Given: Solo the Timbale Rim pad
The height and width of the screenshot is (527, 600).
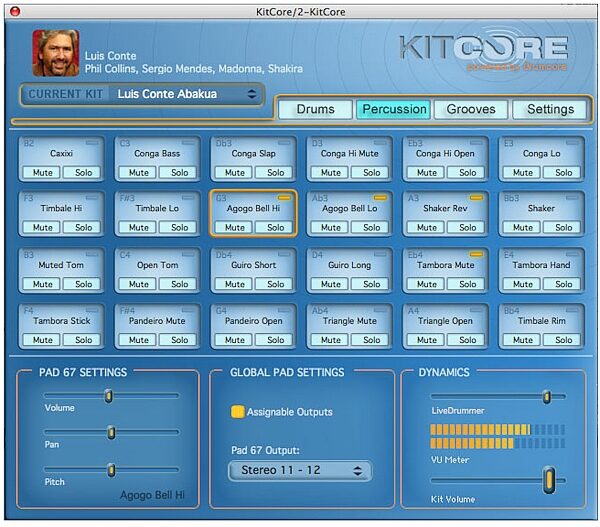Looking at the screenshot, I should (563, 340).
